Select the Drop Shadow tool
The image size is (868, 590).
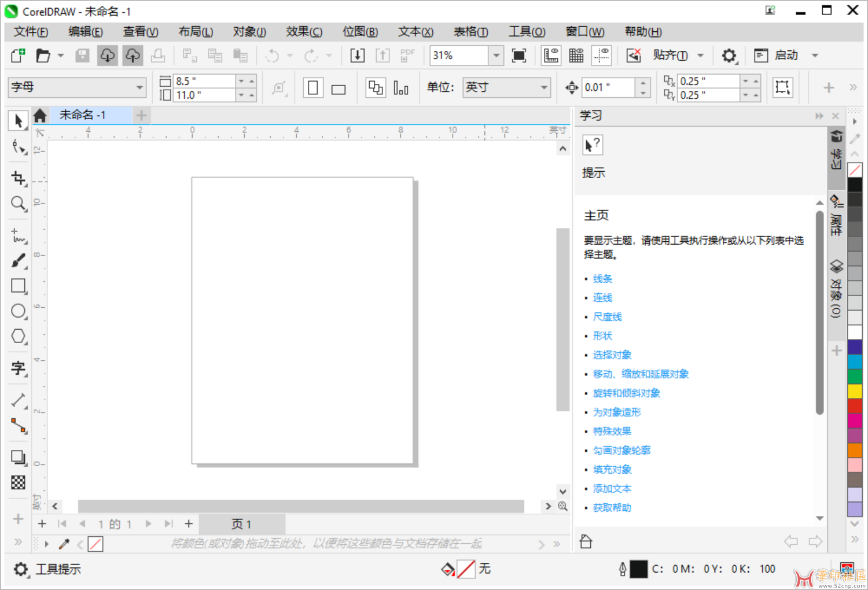[19, 458]
